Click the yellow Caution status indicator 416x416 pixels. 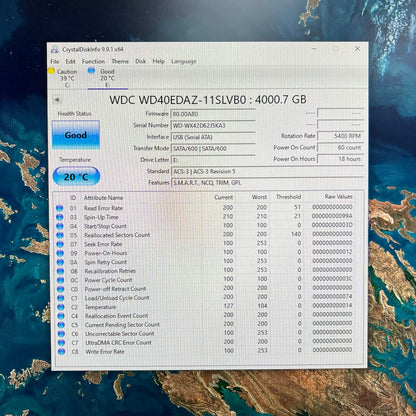51,71
